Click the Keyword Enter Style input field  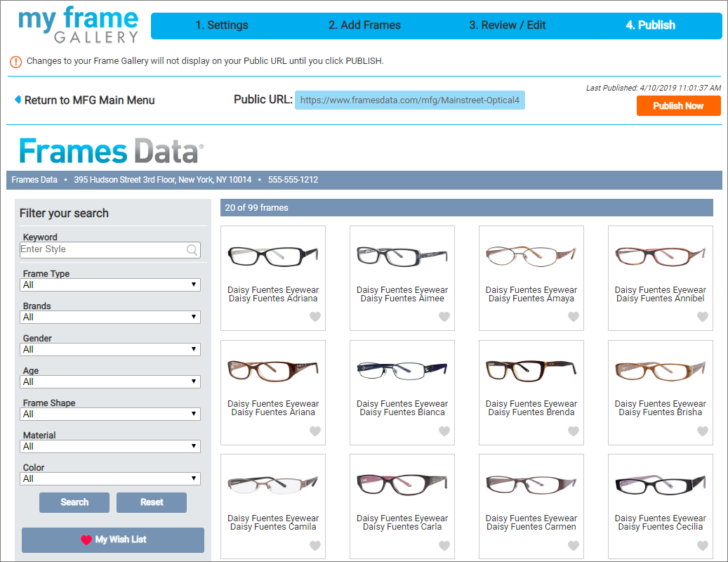102,249
